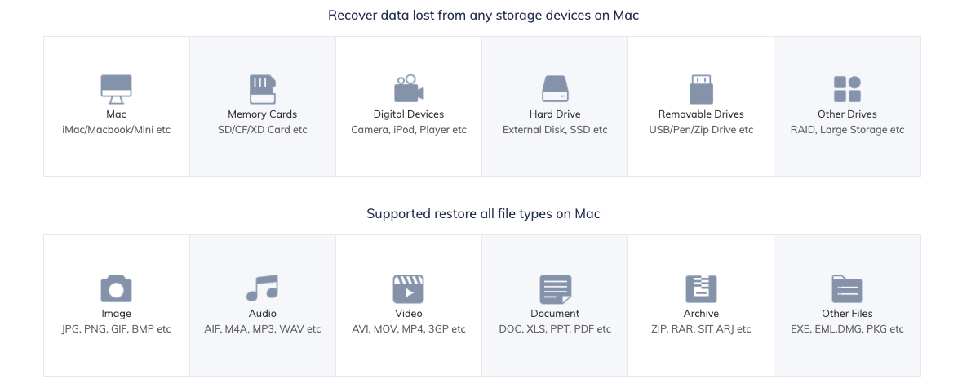
Task: Click the Mac computer icon
Action: tap(116, 89)
